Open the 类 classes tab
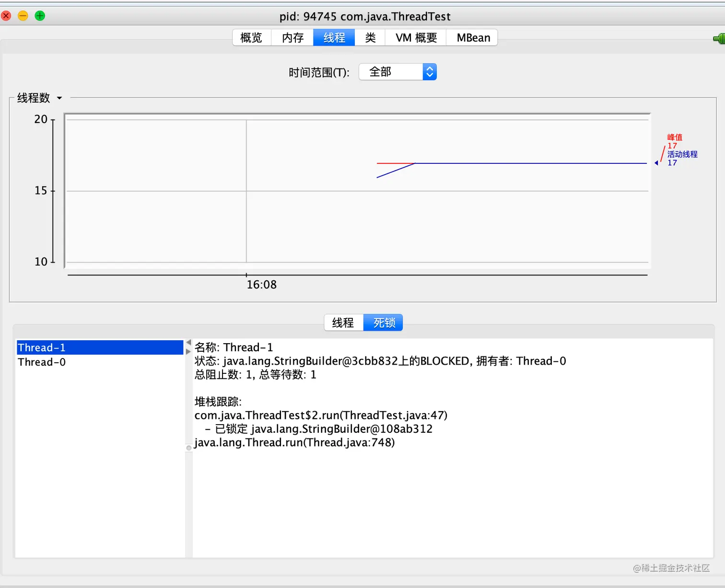 pyautogui.click(x=370, y=38)
